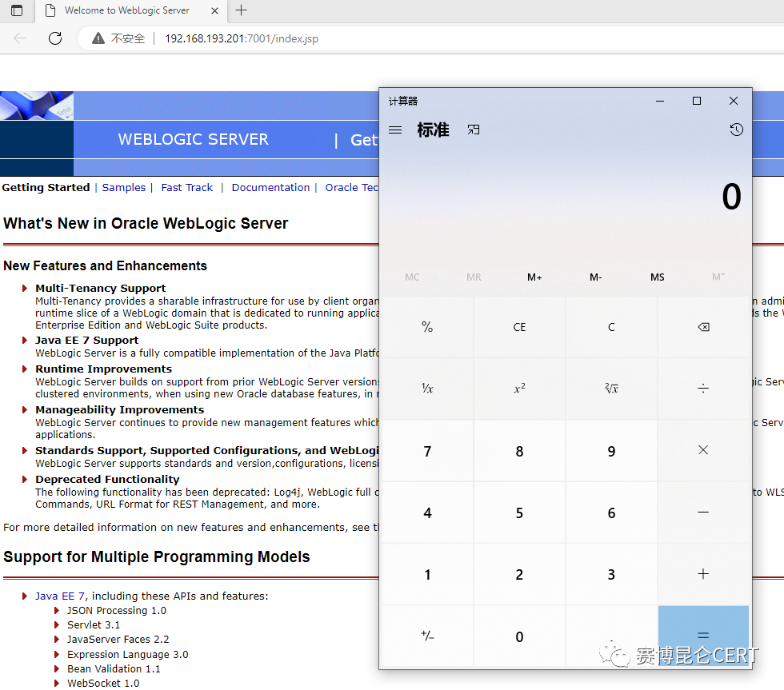Click the multiply operator key

tap(703, 450)
